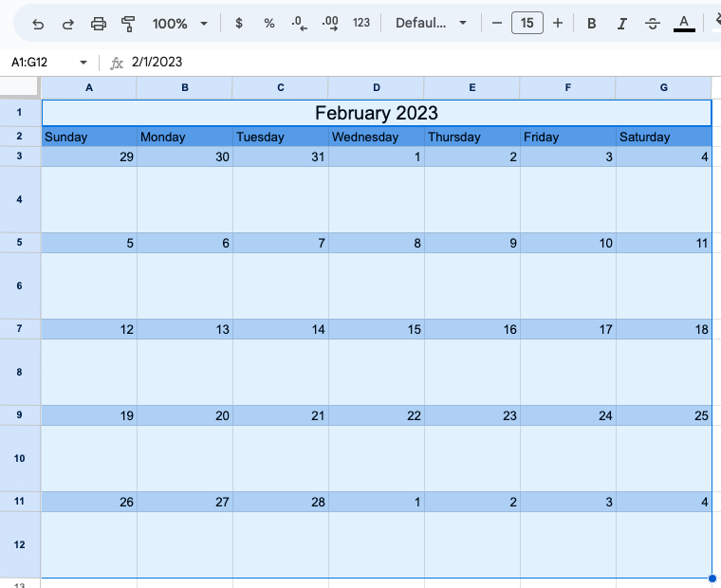
Task: Select row 1 header
Action: (x=19, y=112)
